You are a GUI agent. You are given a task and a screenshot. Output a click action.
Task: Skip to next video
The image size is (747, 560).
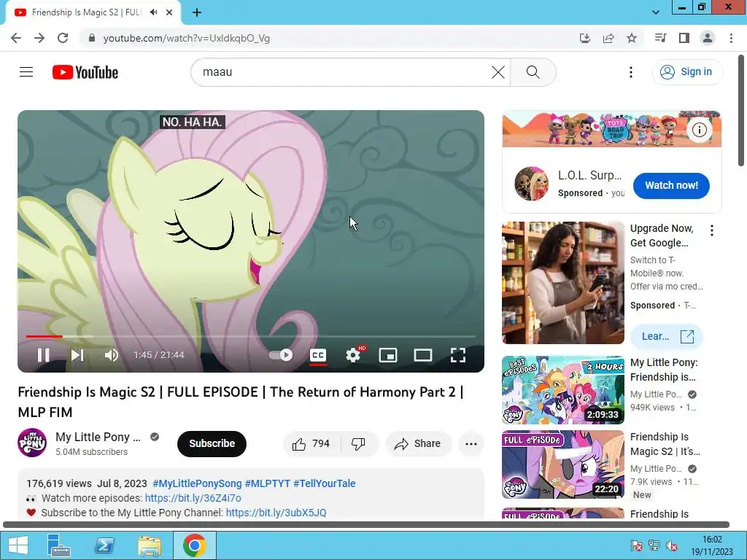point(77,355)
